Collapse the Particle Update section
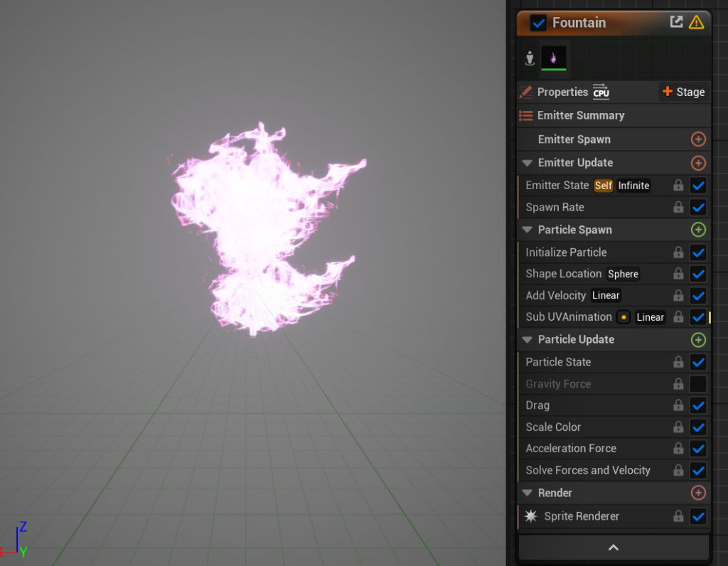728x566 pixels. [527, 340]
